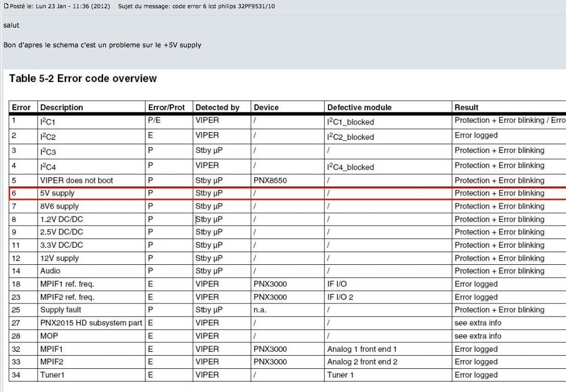The image size is (566, 392).
Task: Click the greeting text 'salut'
Action: point(11,25)
